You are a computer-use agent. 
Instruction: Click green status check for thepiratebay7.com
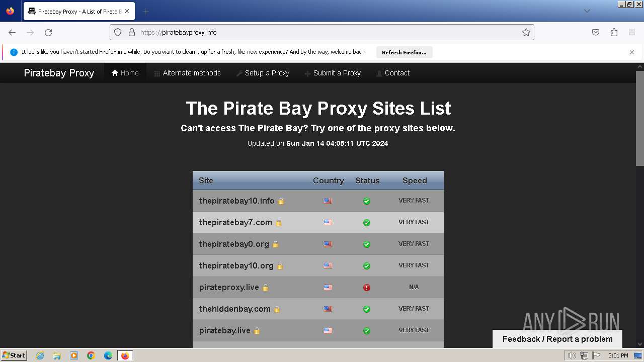point(367,222)
